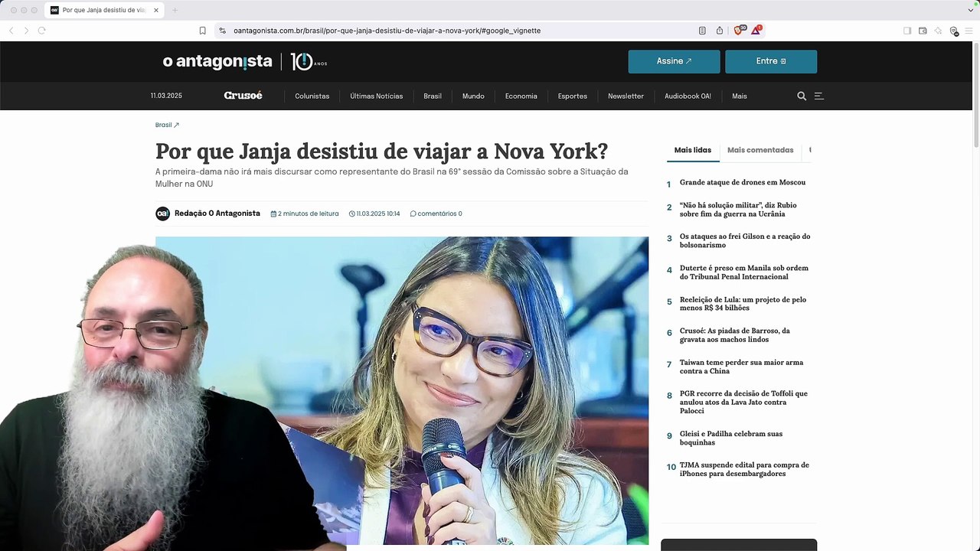The width and height of the screenshot is (980, 551).
Task: Click the Redação O Antagonista author link
Action: click(217, 214)
